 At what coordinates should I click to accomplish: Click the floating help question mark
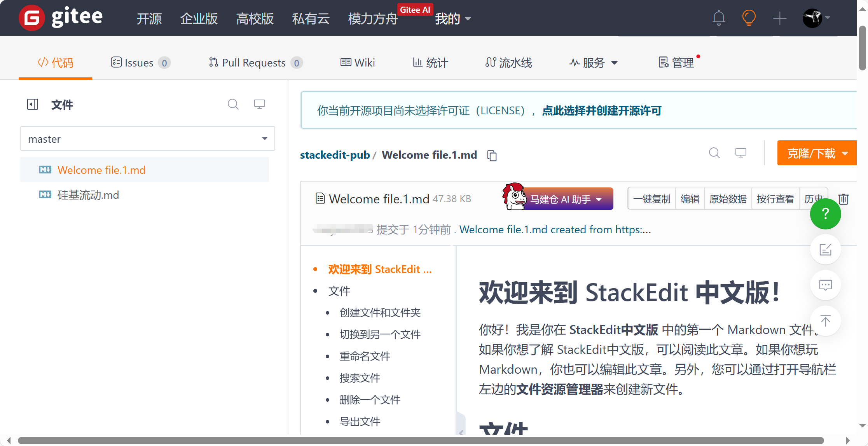tap(825, 214)
